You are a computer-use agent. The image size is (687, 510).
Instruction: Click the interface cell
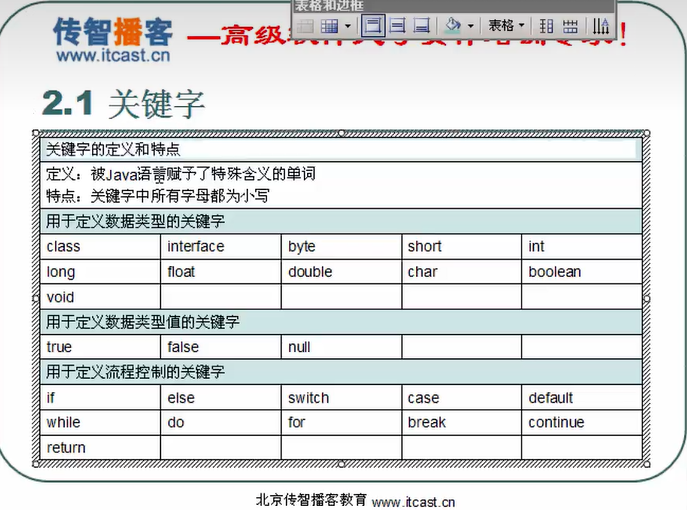pos(221,246)
